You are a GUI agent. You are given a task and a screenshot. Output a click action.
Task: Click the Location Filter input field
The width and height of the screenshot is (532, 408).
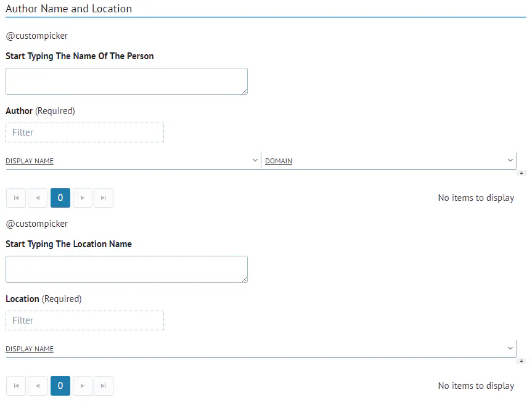85,320
